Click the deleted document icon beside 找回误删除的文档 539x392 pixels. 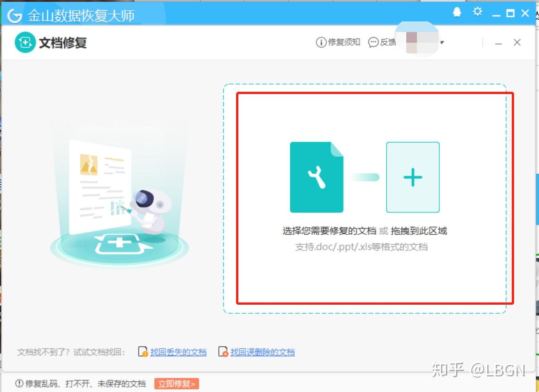coord(223,352)
